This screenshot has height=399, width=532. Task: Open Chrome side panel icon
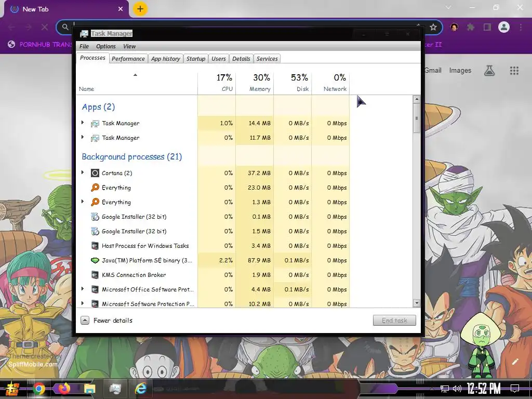click(x=487, y=27)
